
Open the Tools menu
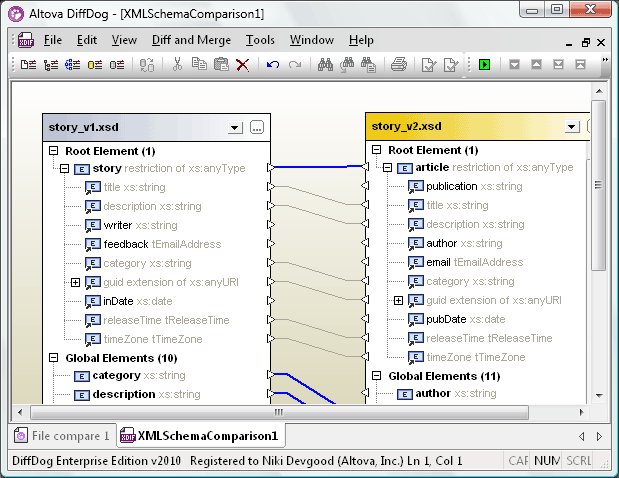[x=260, y=40]
